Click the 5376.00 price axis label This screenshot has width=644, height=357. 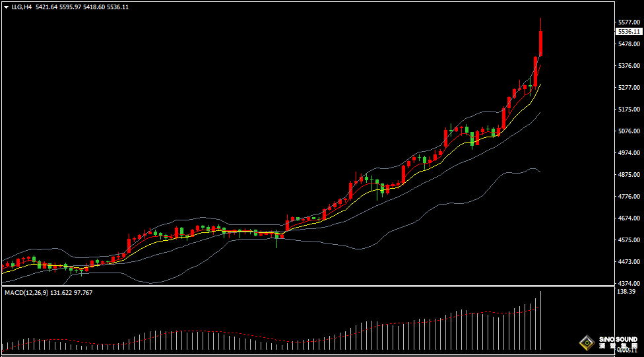click(x=628, y=66)
